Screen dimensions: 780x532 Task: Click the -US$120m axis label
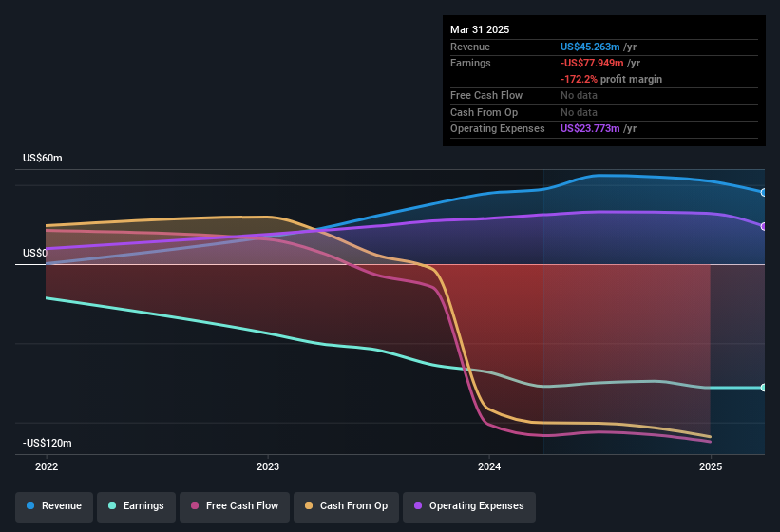coord(48,443)
